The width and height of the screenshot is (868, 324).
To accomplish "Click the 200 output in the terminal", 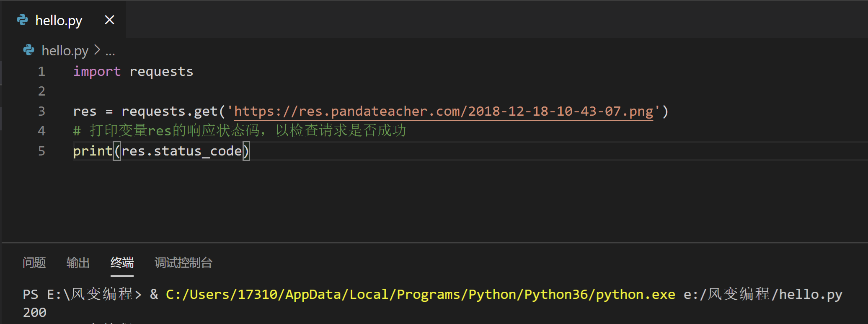I will 35,312.
